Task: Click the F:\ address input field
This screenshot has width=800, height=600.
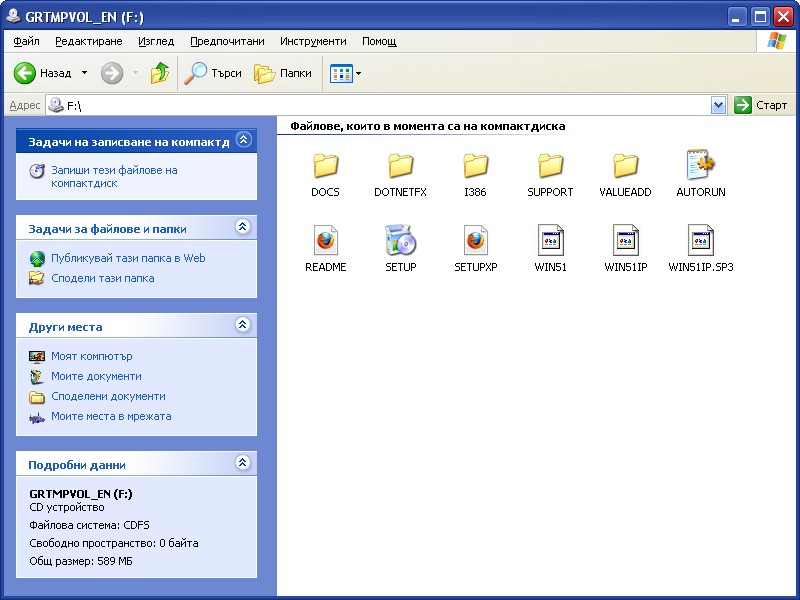Action: click(378, 106)
